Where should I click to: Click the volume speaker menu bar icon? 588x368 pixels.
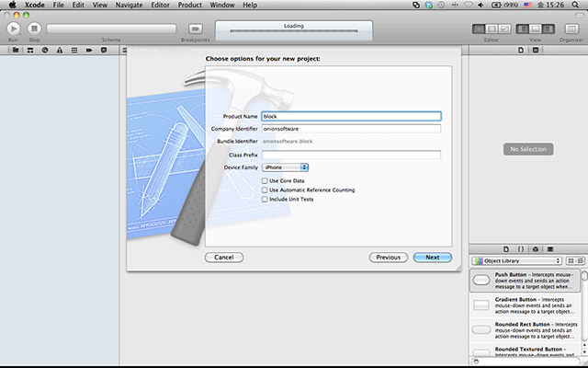point(481,5)
